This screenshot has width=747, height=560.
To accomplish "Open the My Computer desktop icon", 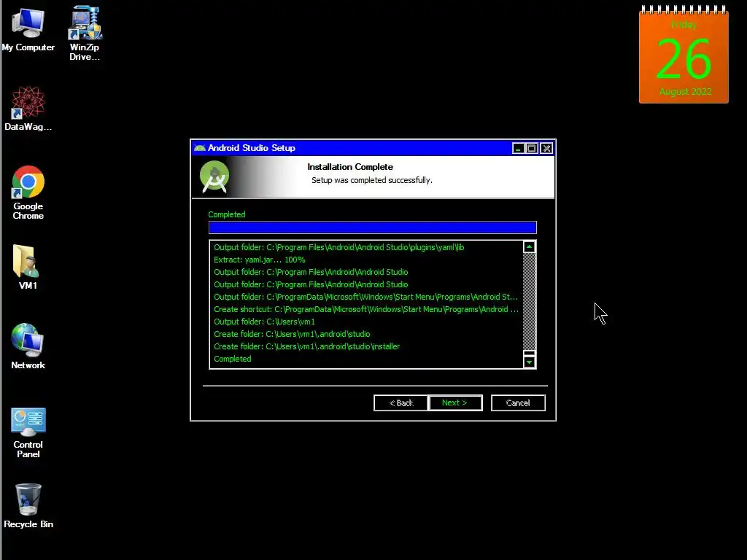I will (x=28, y=31).
